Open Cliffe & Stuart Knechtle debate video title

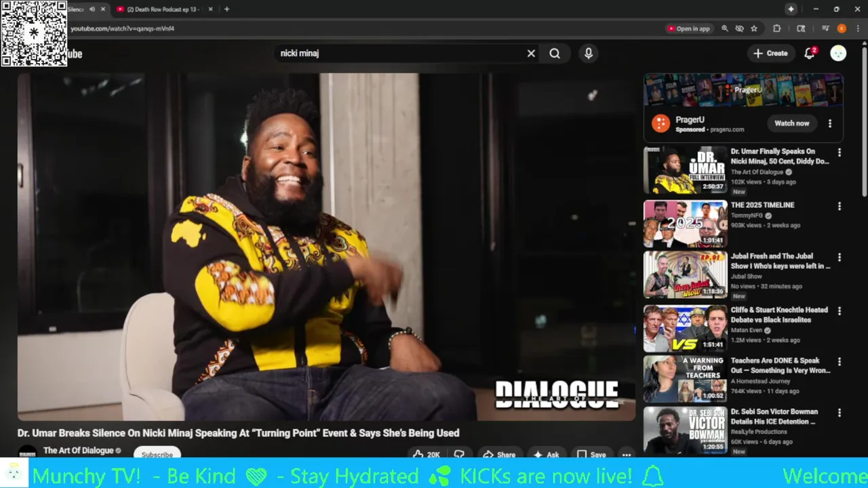coord(780,314)
